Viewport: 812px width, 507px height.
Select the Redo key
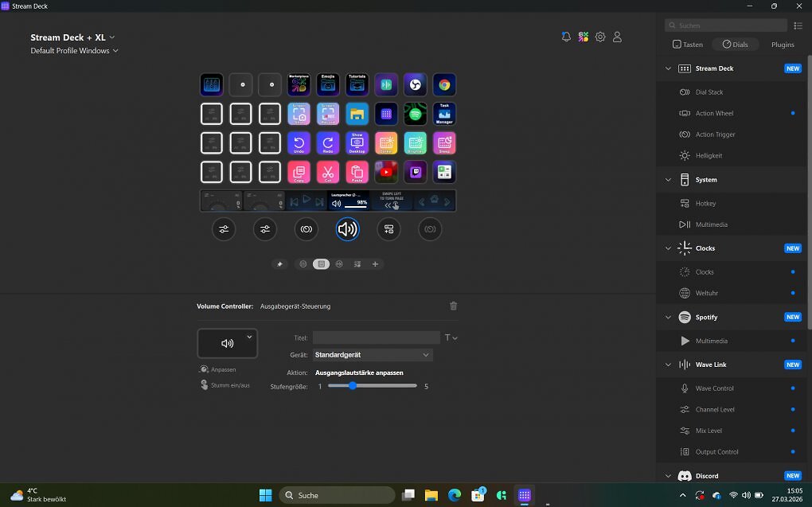pos(328,143)
